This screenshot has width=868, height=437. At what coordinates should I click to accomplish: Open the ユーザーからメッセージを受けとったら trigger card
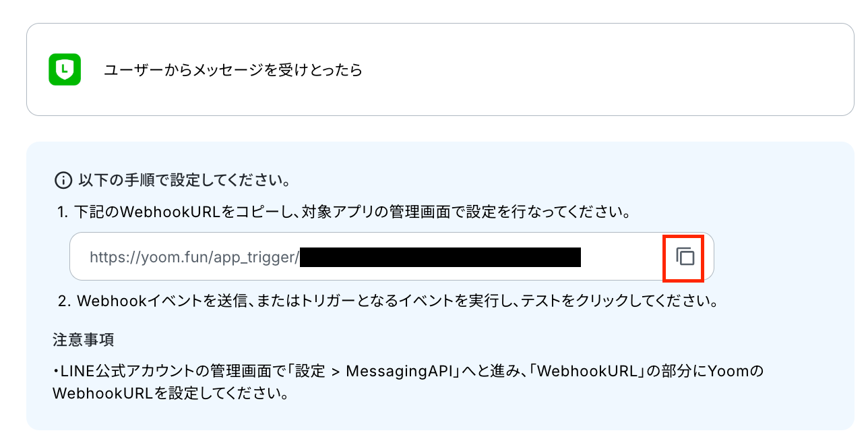(x=440, y=69)
